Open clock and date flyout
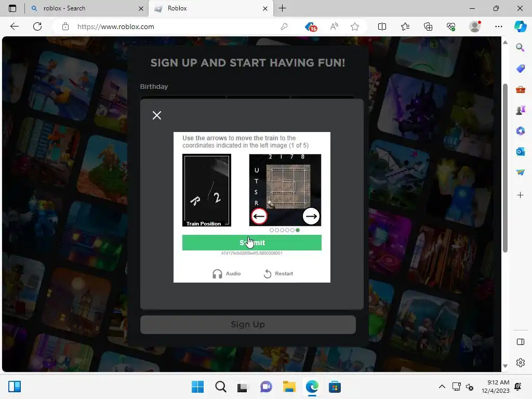 click(x=496, y=387)
